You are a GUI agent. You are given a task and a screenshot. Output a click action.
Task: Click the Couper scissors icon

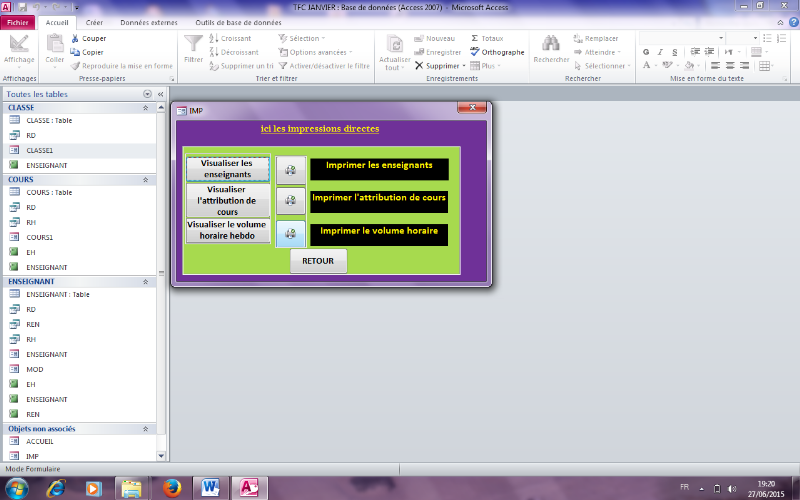click(x=74, y=38)
